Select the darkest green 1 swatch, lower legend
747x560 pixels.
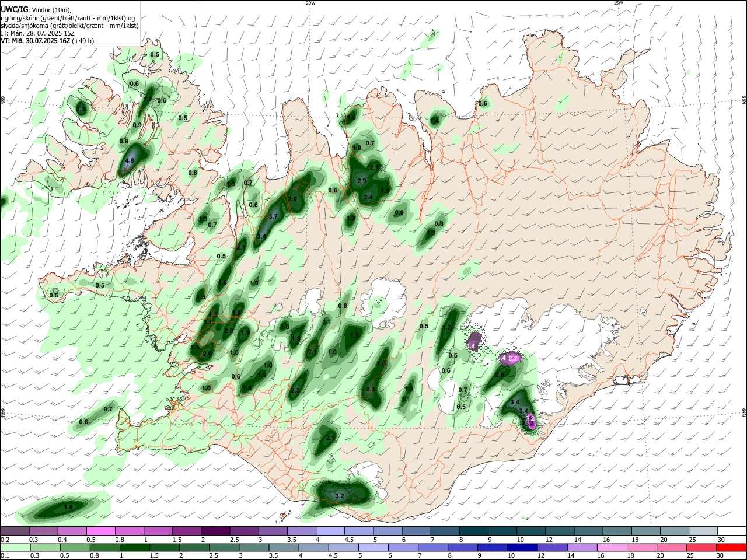[x=134, y=547]
